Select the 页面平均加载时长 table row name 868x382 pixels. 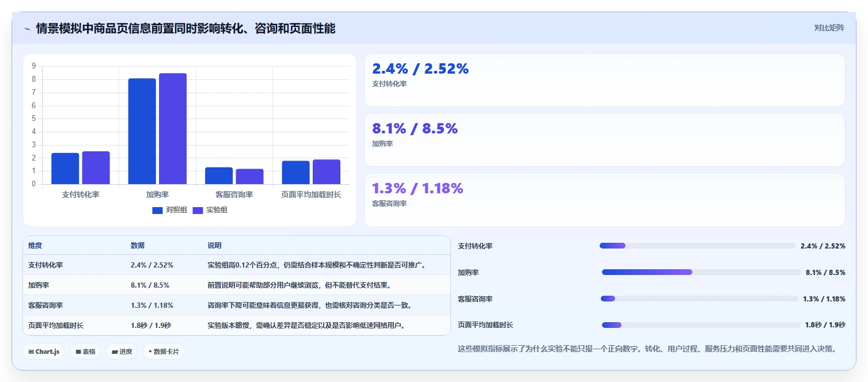click(56, 326)
